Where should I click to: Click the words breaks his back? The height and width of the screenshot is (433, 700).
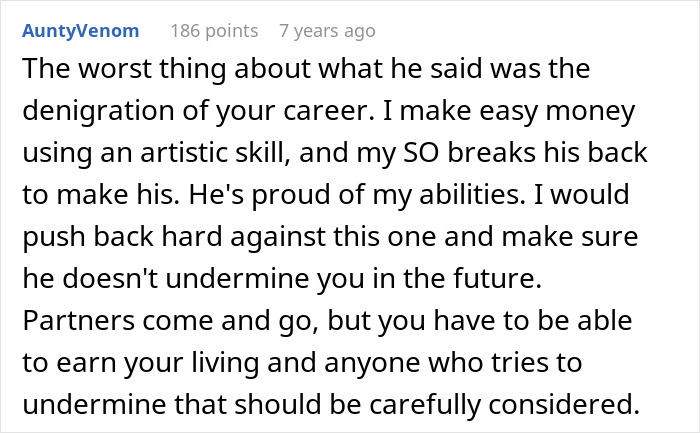click(x=547, y=153)
